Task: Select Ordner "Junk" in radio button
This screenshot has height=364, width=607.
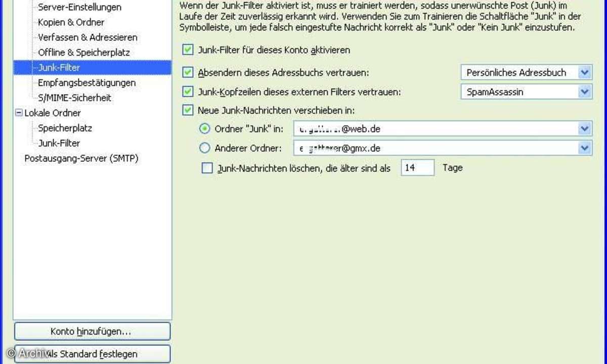Action: (205, 129)
